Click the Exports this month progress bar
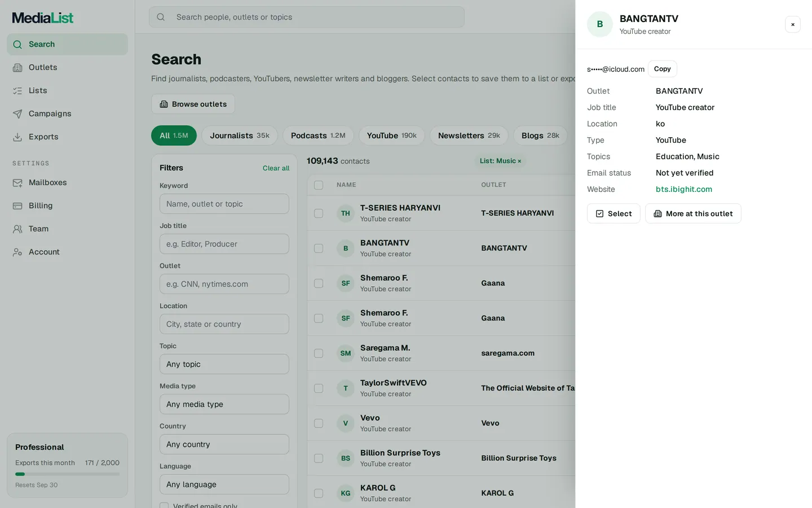The height and width of the screenshot is (508, 812). pyautogui.click(x=67, y=474)
